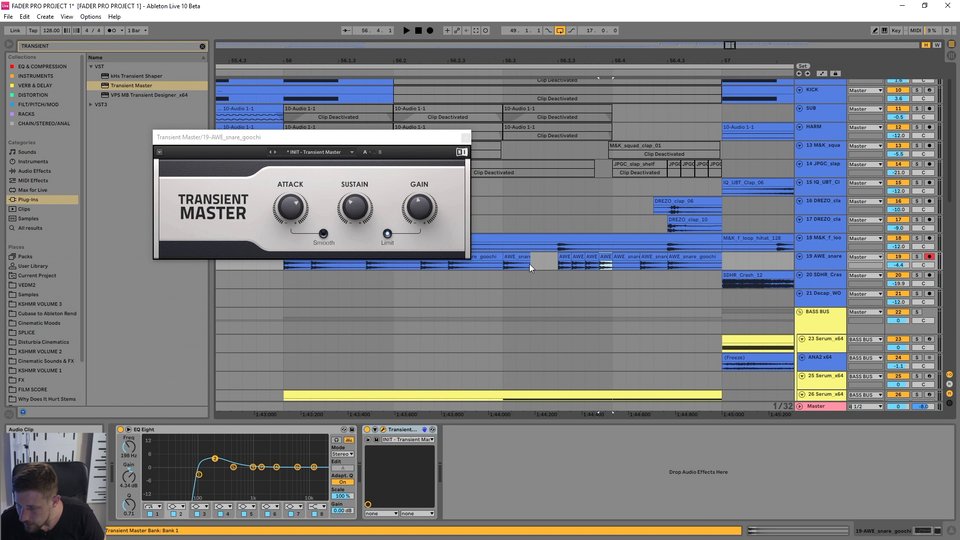Open the SPLICE folder
Viewport: 960px width, 540px height.
26,332
